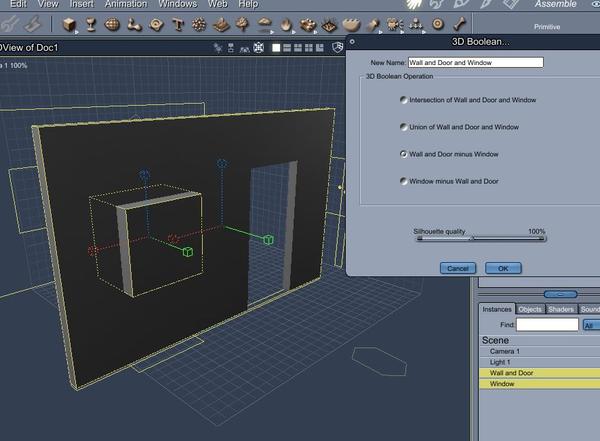Open the Render room film icon

[511, 4]
